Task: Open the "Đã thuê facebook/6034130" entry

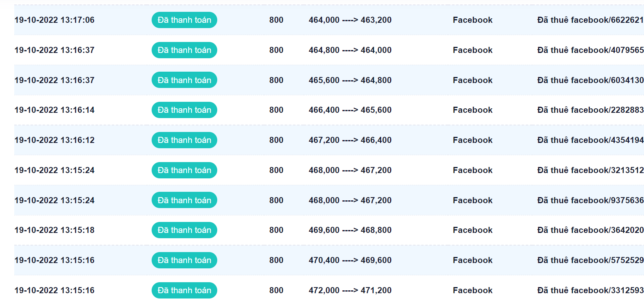Action: (x=590, y=80)
